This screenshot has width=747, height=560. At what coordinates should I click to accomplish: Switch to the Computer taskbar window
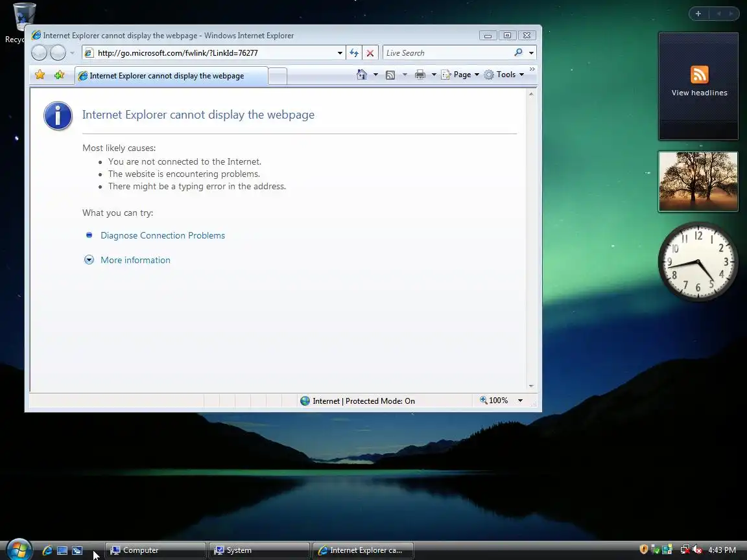point(156,550)
